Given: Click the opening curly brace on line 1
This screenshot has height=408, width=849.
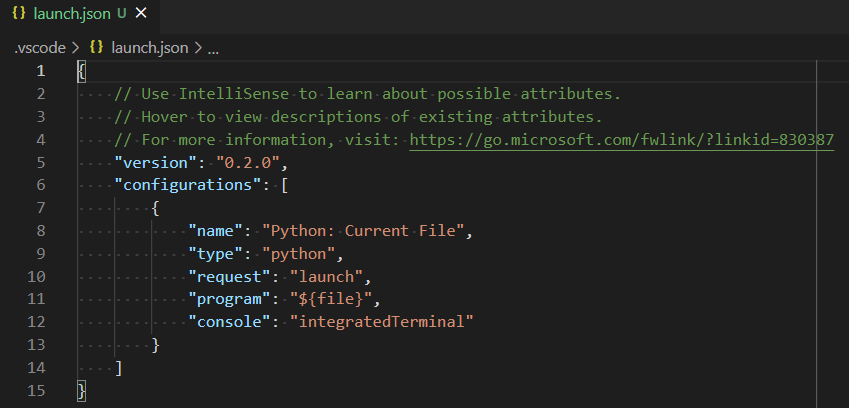Looking at the screenshot, I should pos(82,71).
